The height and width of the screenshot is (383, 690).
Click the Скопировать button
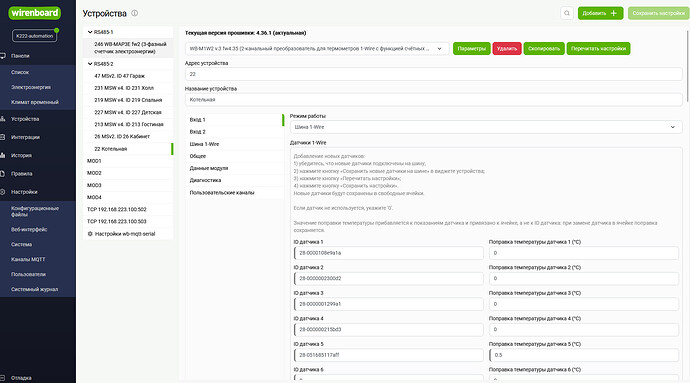(x=544, y=48)
